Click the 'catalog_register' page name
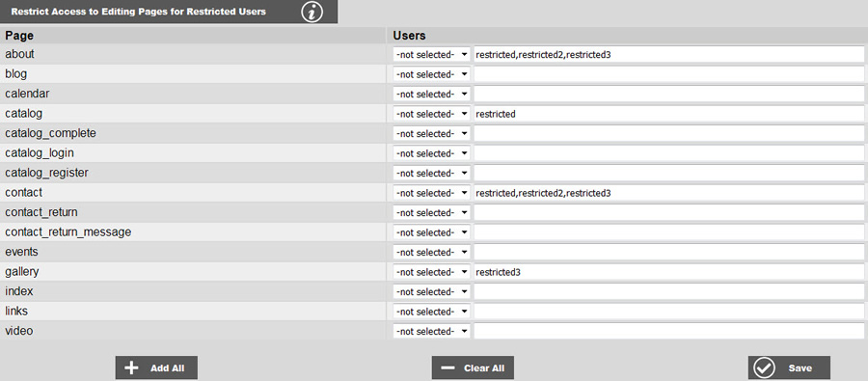This screenshot has height=381, width=868. (46, 173)
